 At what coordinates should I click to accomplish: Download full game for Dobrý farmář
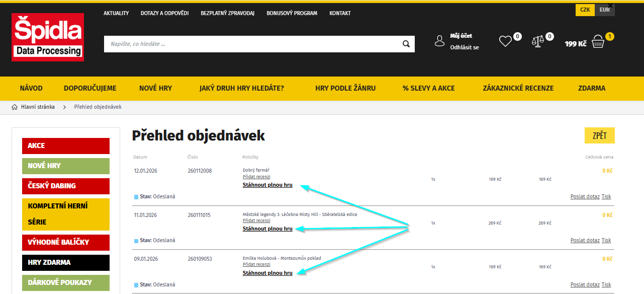[x=267, y=185]
